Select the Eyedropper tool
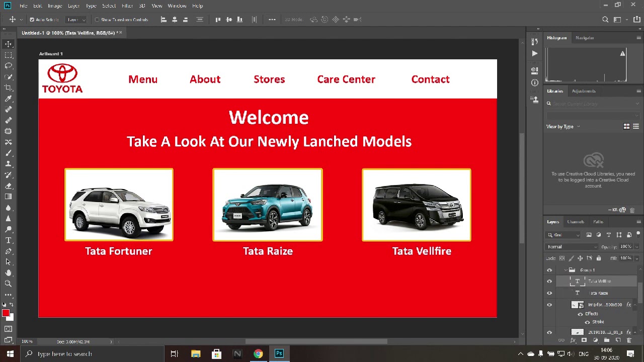644x362 pixels. point(9,99)
